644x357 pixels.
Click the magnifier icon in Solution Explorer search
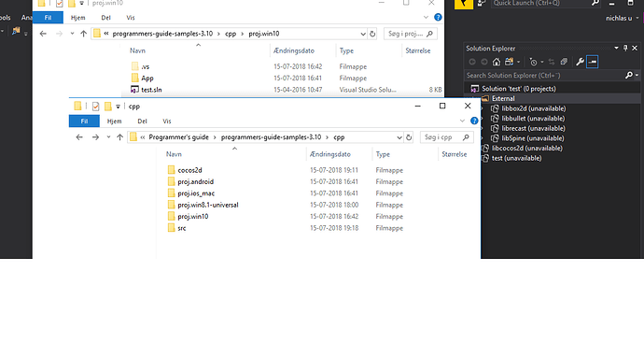click(629, 76)
